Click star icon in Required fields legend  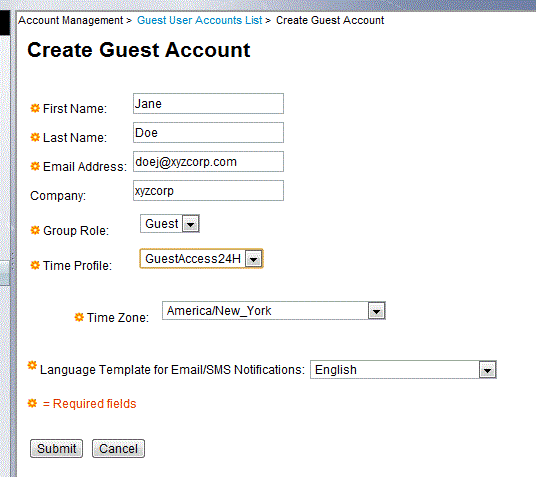pos(32,403)
